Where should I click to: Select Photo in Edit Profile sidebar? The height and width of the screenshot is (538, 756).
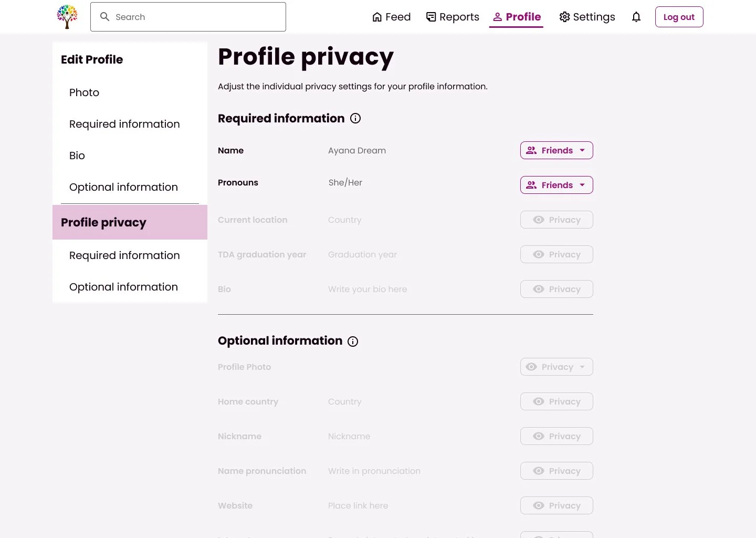pos(84,92)
